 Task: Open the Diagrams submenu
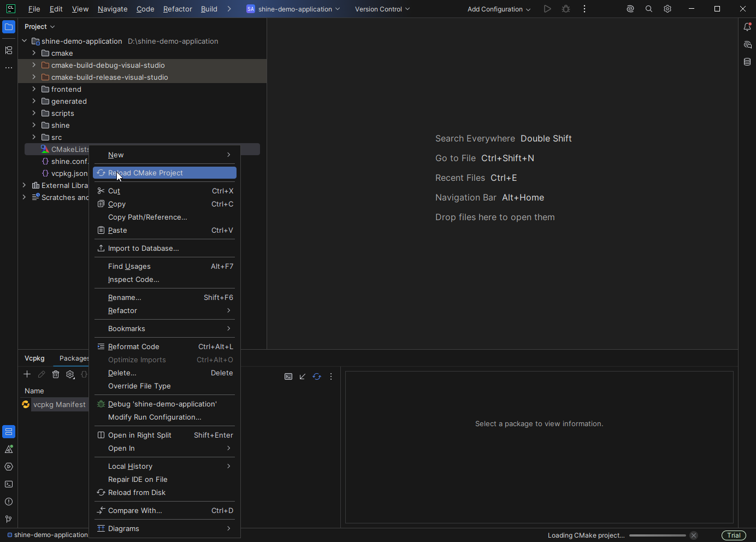click(x=164, y=528)
